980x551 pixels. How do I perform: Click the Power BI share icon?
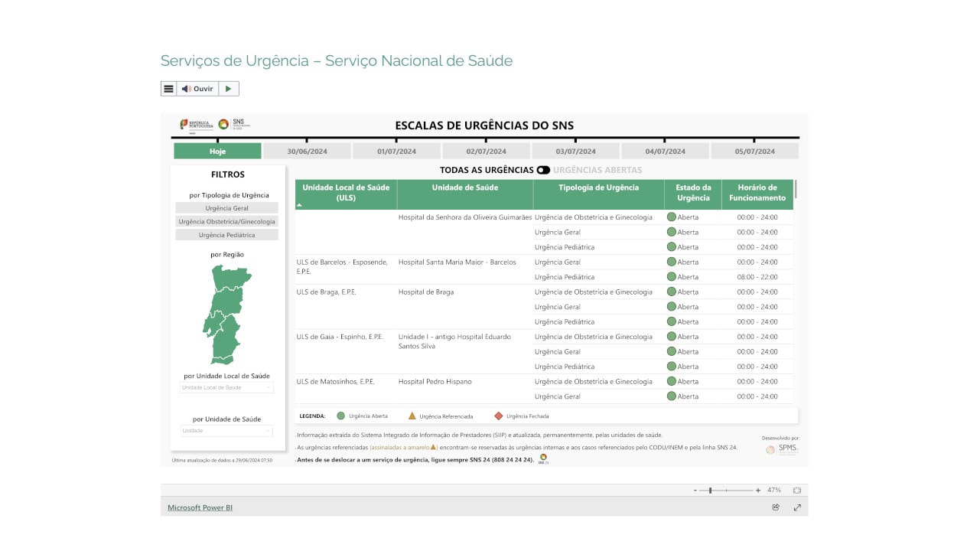click(x=776, y=507)
